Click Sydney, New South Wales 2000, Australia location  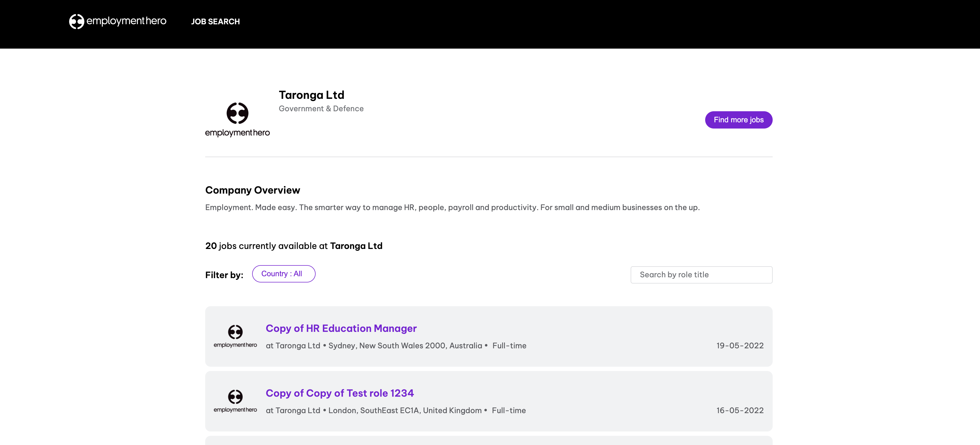click(x=405, y=346)
